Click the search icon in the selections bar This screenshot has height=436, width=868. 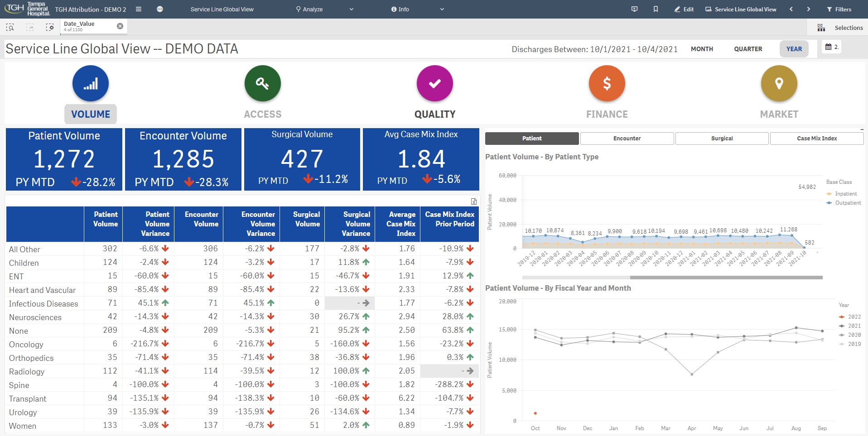(x=10, y=27)
